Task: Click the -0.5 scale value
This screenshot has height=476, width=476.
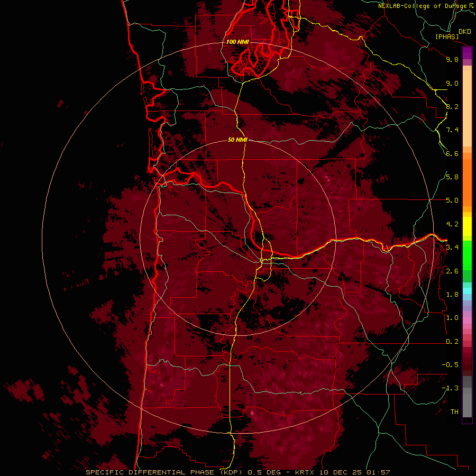Action: 450,365
